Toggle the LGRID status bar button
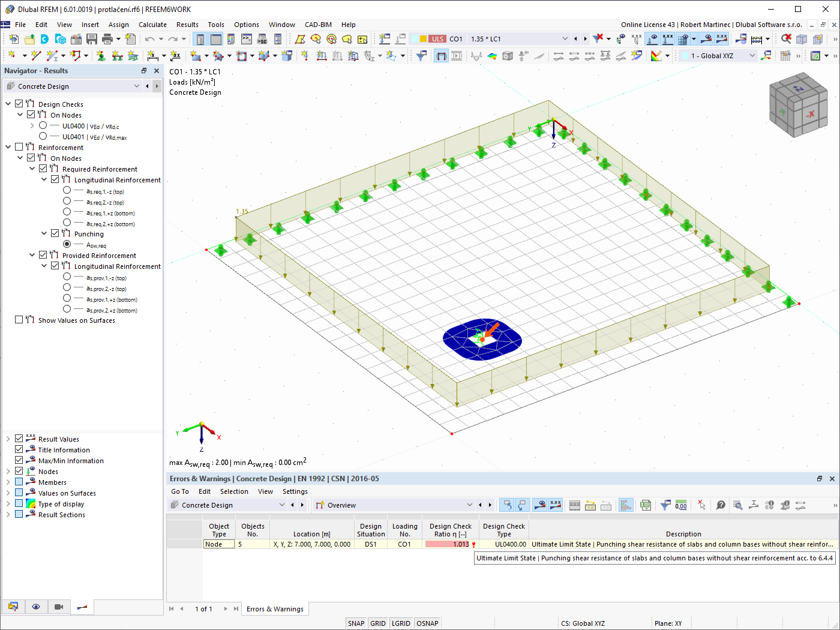Screen dimensions: 840x630 [x=401, y=623]
